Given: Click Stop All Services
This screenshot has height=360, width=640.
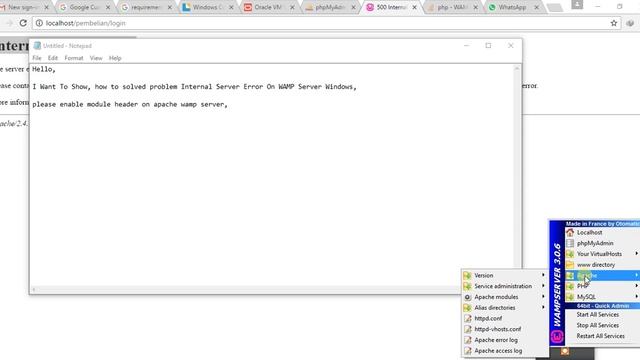Looking at the screenshot, I should click(598, 325).
